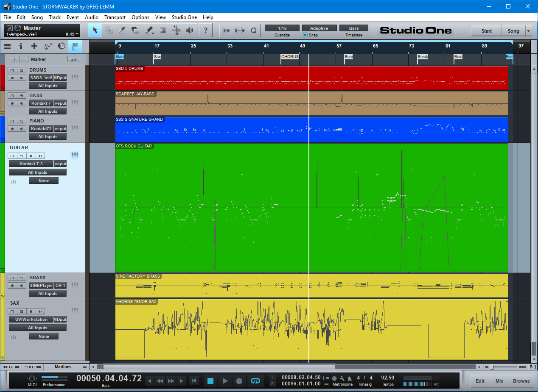The image size is (538, 392).
Task: Click the marker track flag icon
Action: 75,46
